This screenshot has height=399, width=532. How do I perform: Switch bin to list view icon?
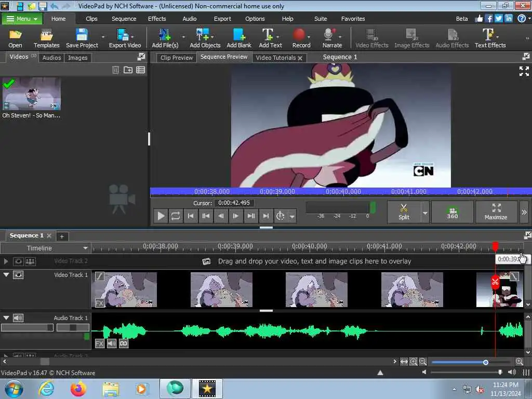[x=140, y=70]
